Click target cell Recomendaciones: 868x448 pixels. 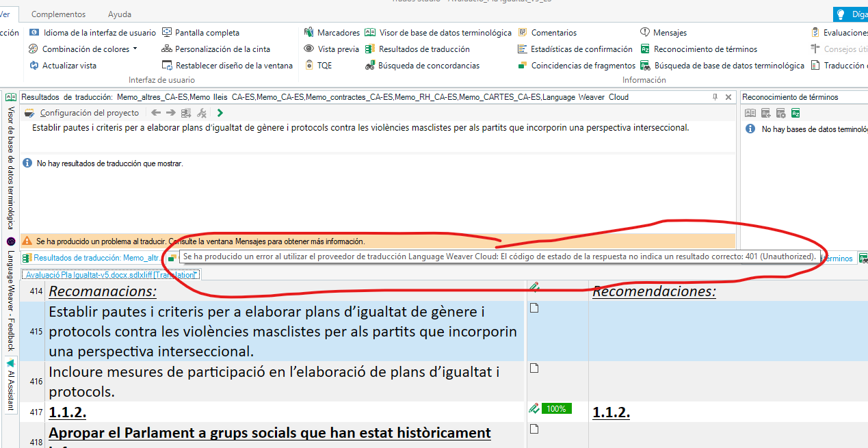click(654, 291)
